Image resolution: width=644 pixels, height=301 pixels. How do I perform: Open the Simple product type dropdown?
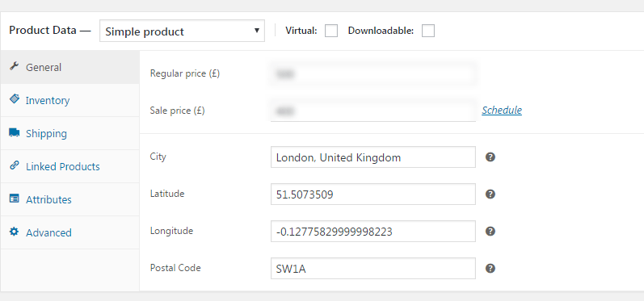182,31
